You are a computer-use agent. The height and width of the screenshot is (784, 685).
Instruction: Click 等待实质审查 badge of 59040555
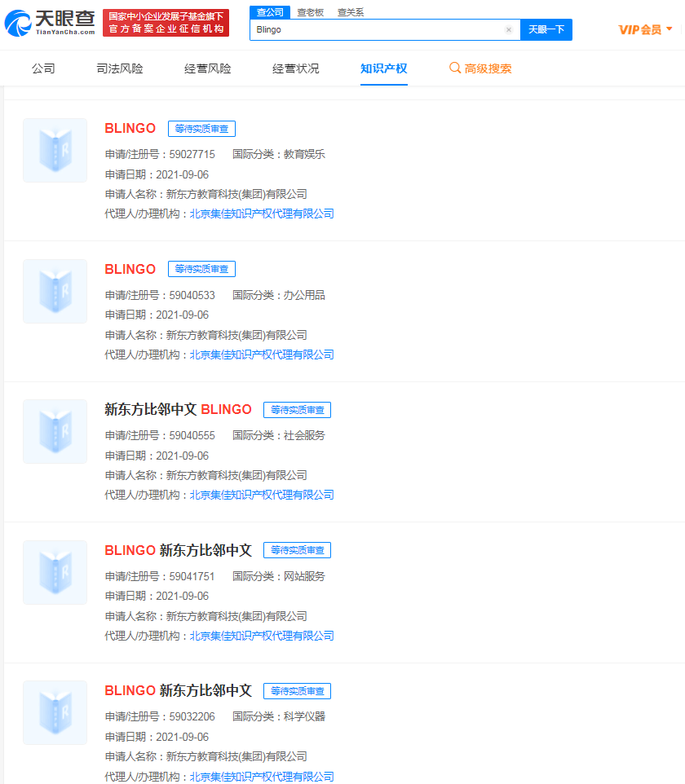(x=297, y=410)
